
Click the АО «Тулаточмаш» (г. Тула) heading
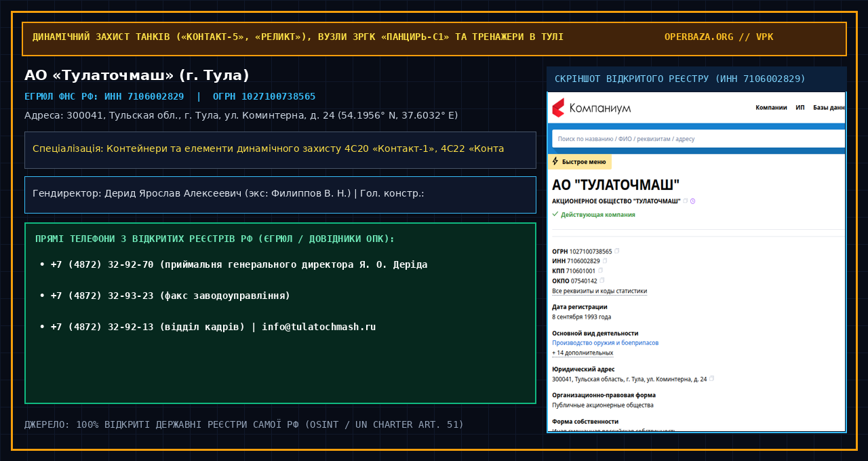pyautogui.click(x=137, y=76)
